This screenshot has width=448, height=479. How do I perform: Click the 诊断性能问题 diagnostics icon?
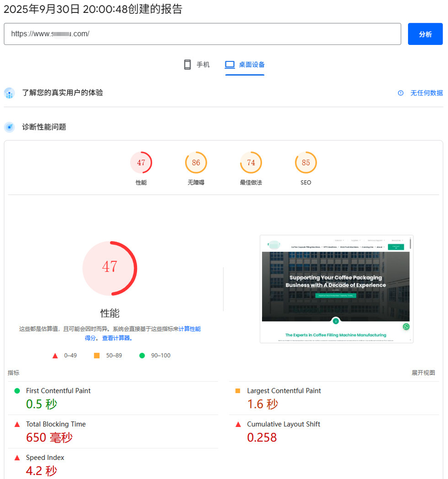[9, 127]
